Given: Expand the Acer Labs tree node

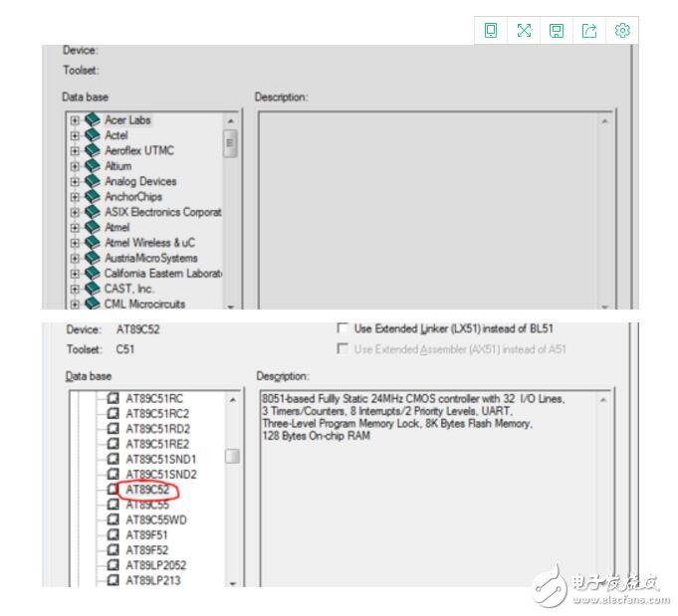Looking at the screenshot, I should pyautogui.click(x=75, y=120).
